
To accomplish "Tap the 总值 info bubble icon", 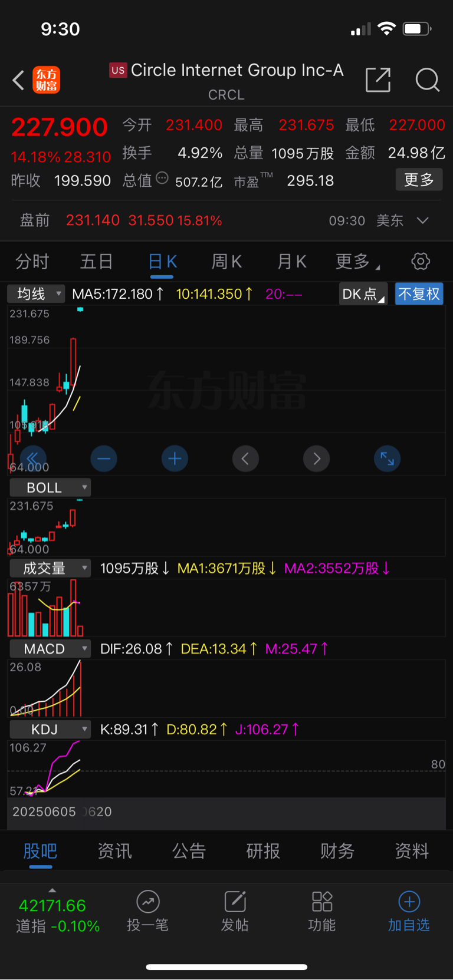I will pos(162,178).
